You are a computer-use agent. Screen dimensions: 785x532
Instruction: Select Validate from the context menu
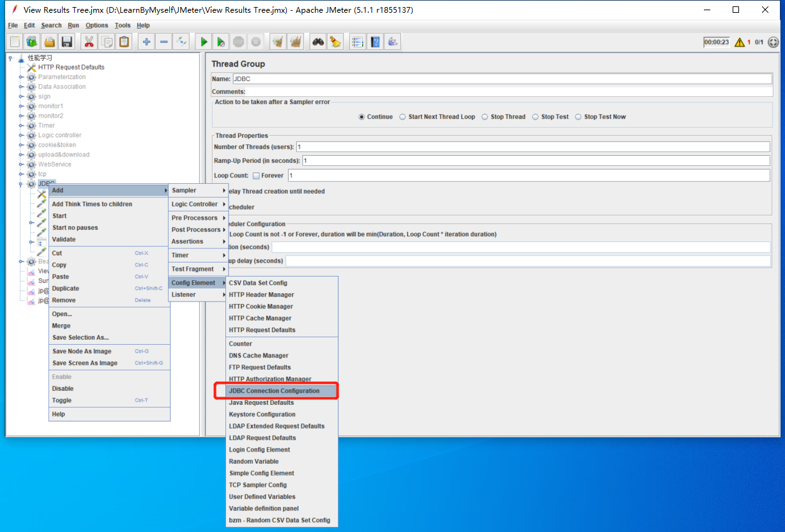coord(110,239)
